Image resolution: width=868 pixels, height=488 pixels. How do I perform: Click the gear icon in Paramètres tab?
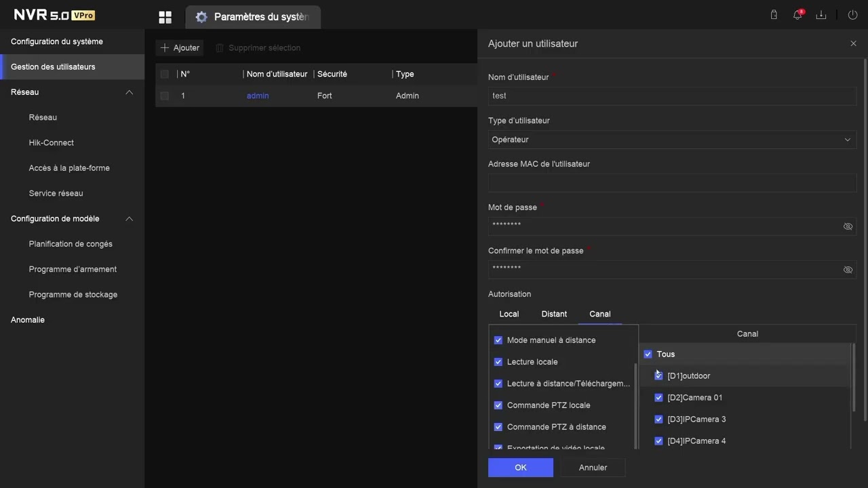click(x=201, y=17)
